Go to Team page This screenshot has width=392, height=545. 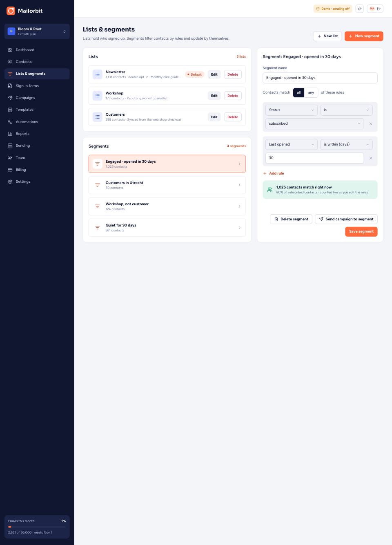[x=37, y=158]
